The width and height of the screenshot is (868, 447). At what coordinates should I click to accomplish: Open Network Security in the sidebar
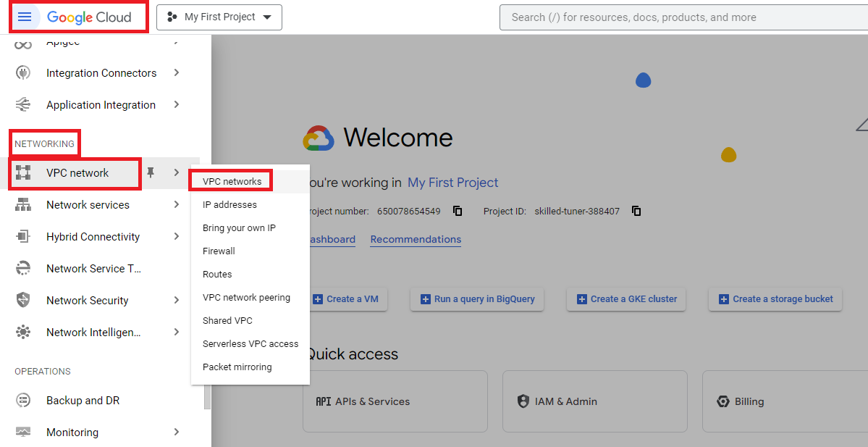click(88, 300)
